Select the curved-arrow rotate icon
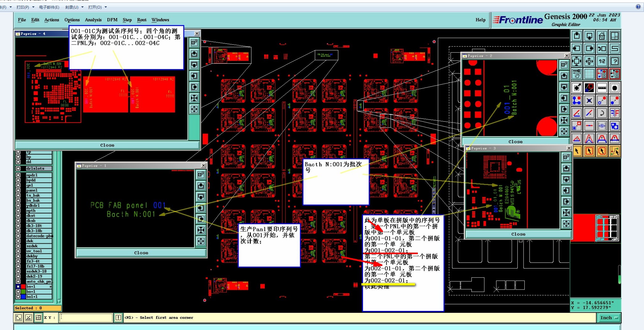This screenshot has width=644, height=330. [602, 113]
